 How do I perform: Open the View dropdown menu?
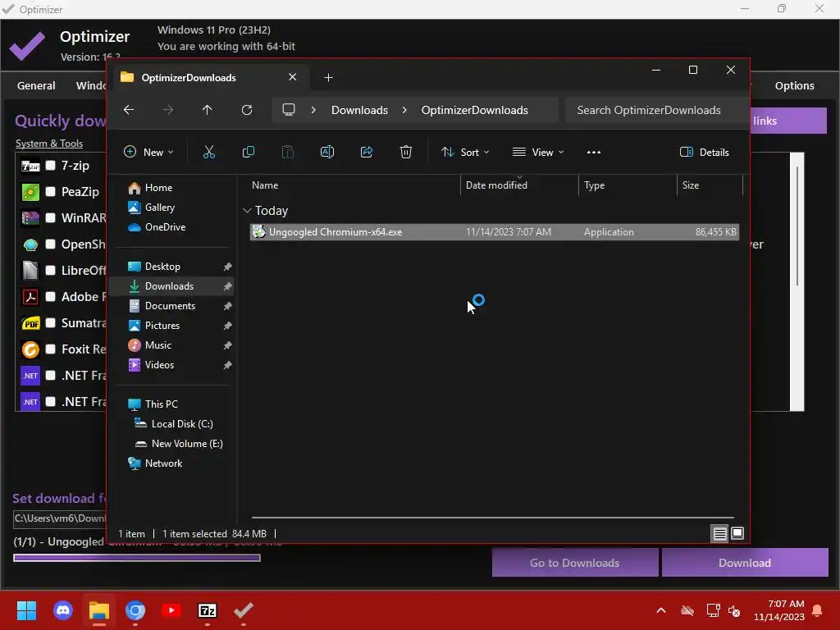538,152
